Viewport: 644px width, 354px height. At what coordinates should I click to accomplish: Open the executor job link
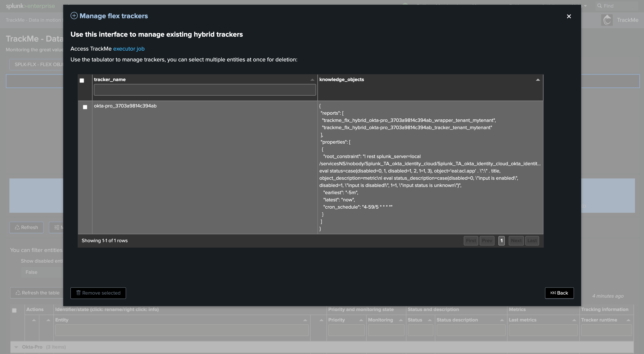129,49
